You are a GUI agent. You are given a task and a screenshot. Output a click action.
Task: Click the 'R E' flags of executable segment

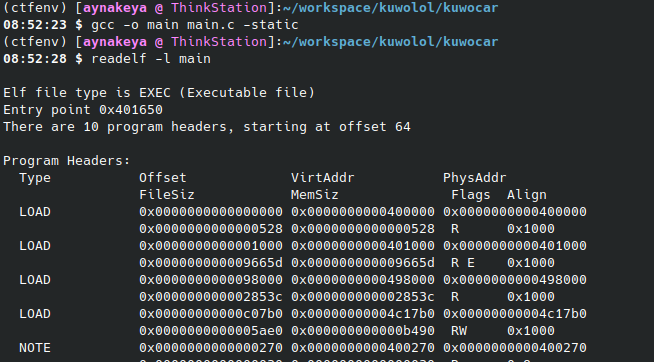pyautogui.click(x=463, y=263)
